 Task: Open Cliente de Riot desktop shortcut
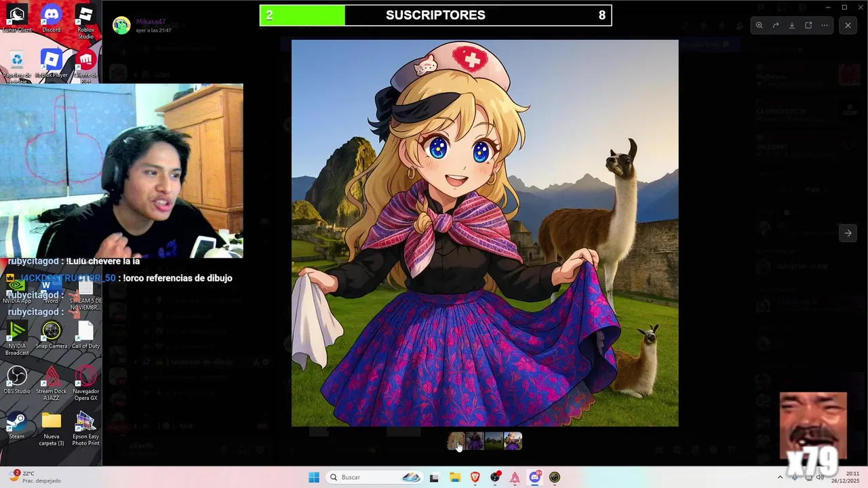[85, 68]
